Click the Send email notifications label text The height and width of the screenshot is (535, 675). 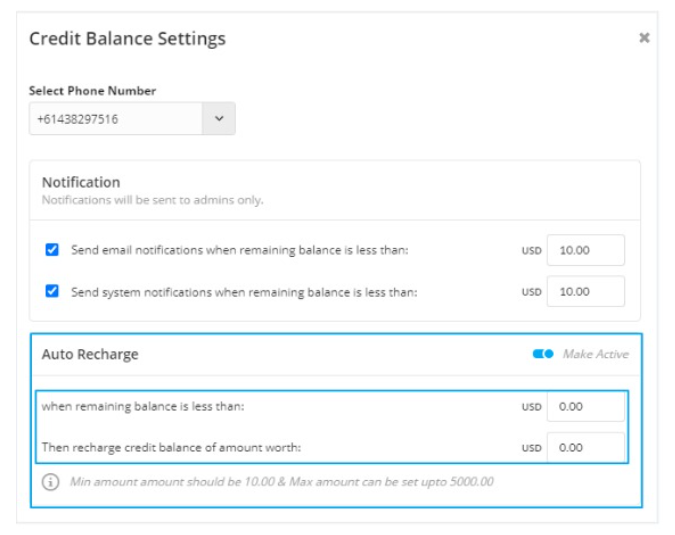pyautogui.click(x=239, y=250)
